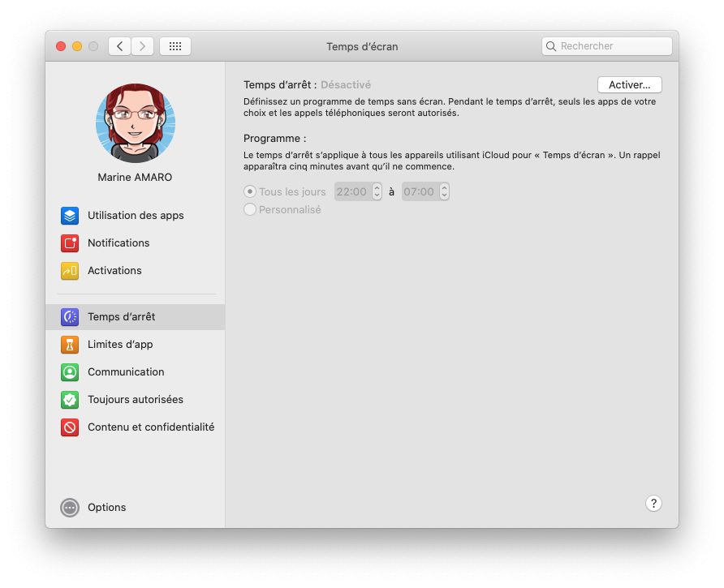Click the 07:00 end time field
Screen dimensions: 724x588
[x=420, y=191]
